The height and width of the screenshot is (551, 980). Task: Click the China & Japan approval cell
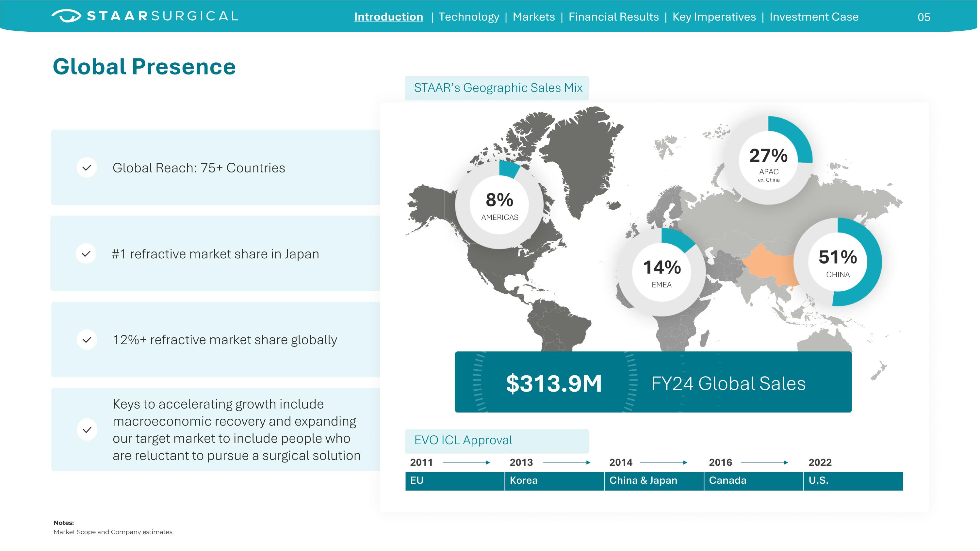coord(654,481)
